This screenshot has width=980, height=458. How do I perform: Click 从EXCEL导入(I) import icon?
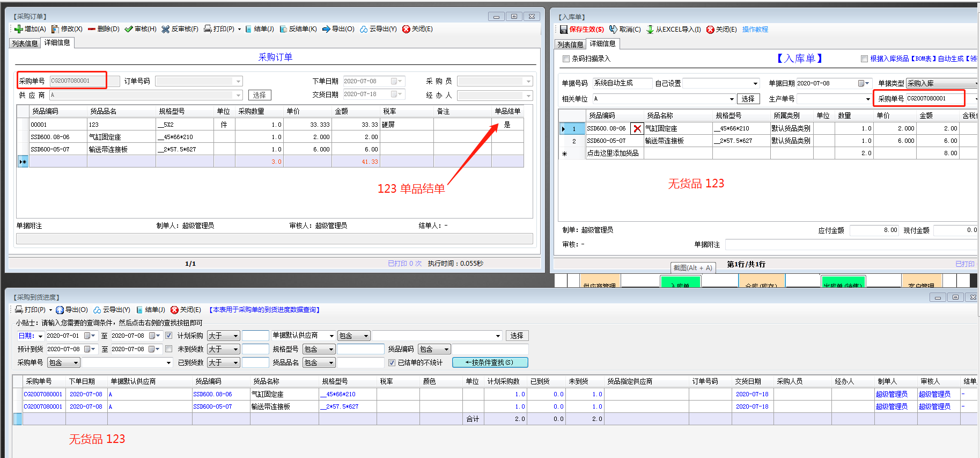coord(650,30)
